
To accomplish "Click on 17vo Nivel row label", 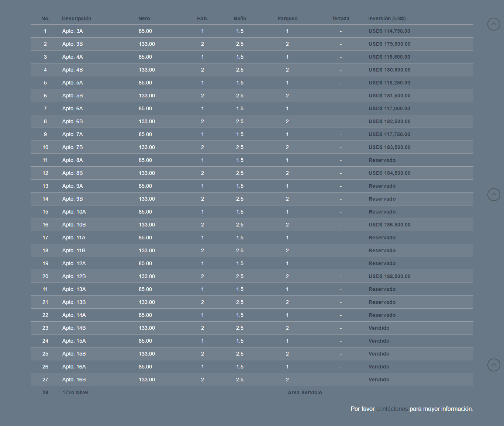I will click(75, 393).
